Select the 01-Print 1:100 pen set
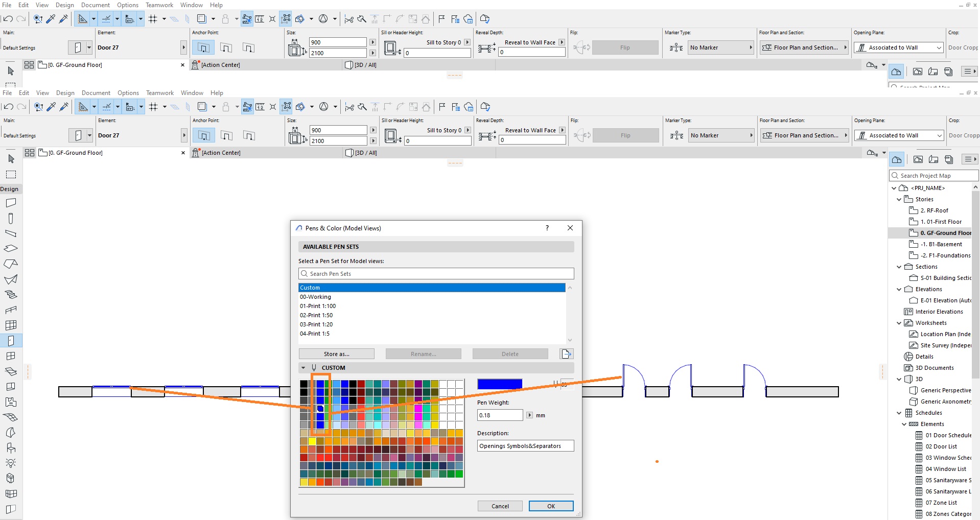980x520 pixels. (318, 305)
